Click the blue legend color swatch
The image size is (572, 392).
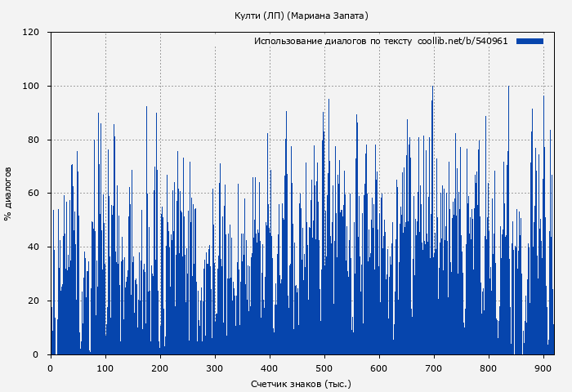[x=530, y=41]
